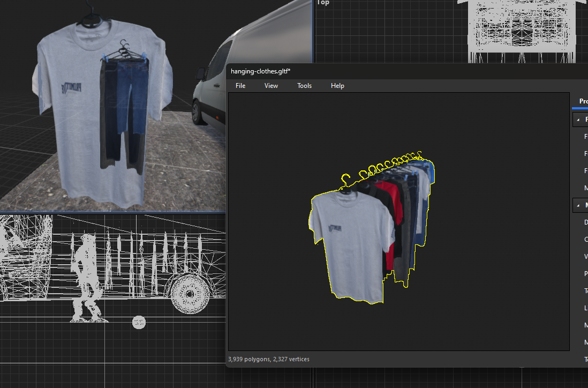
Task: Select the small wireframe sphere in side view
Action: [139, 322]
